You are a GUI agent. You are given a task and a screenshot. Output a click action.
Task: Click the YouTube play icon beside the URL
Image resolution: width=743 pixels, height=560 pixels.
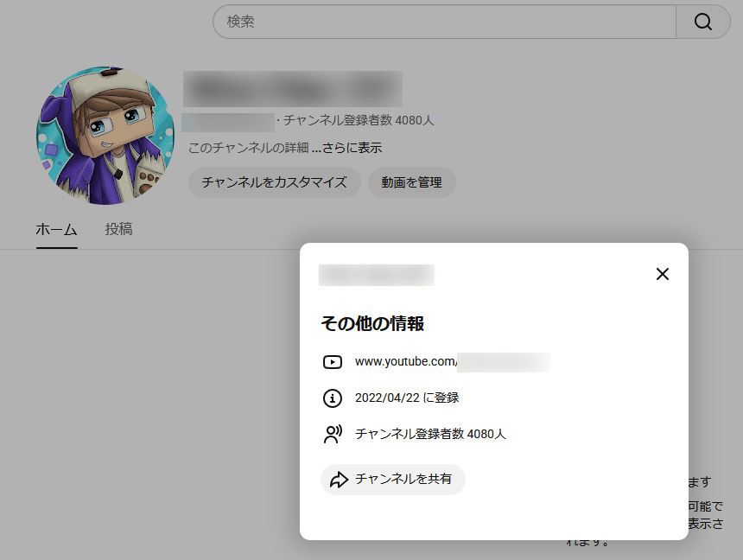[x=333, y=362]
